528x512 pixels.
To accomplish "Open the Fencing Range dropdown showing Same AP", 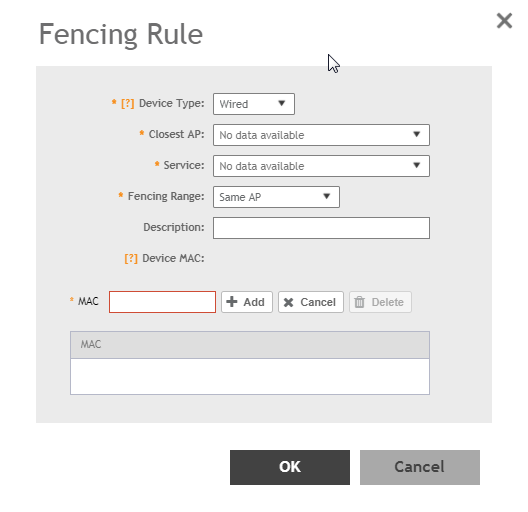I will [x=276, y=197].
